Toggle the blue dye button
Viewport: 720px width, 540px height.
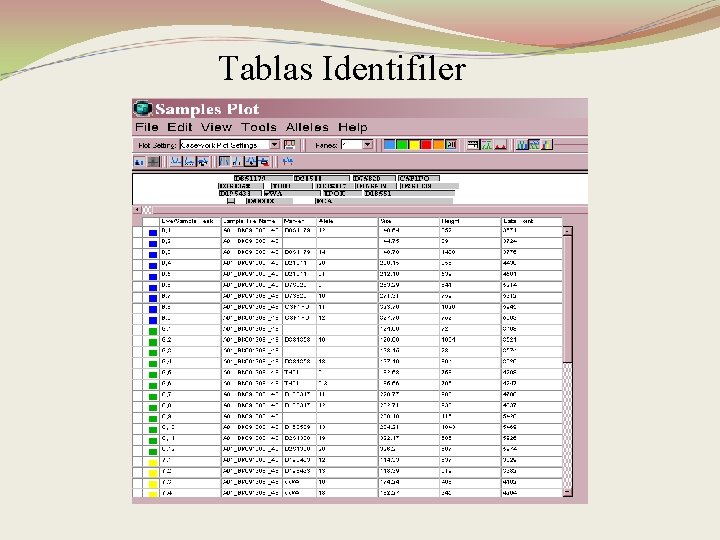tap(389, 145)
